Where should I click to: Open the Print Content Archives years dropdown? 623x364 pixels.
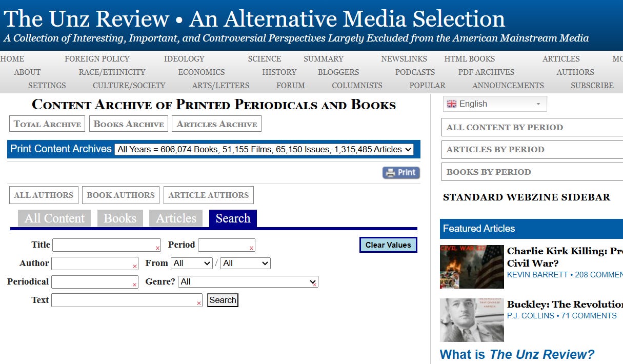click(x=264, y=149)
